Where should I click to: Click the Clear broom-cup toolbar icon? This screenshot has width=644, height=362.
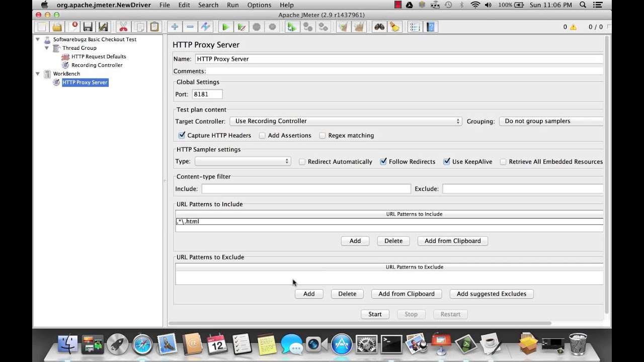(x=343, y=27)
